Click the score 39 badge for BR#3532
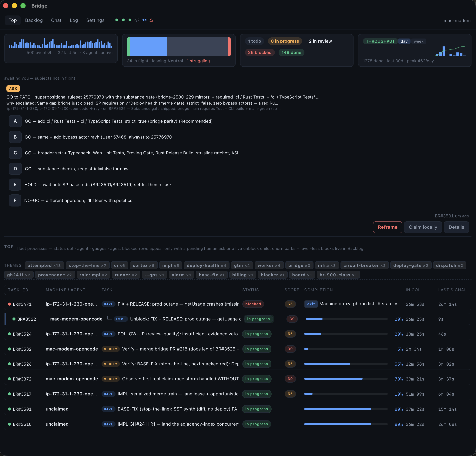This screenshot has width=476, height=456. (x=290, y=349)
